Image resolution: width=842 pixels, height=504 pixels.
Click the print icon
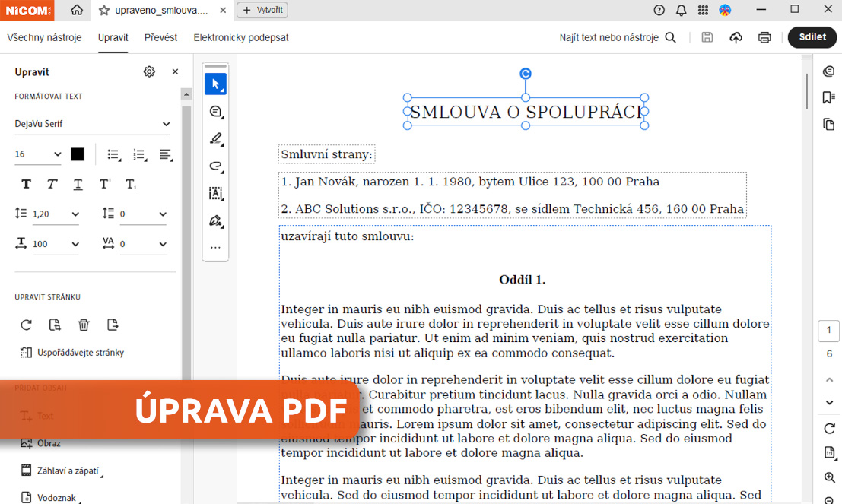click(x=764, y=37)
